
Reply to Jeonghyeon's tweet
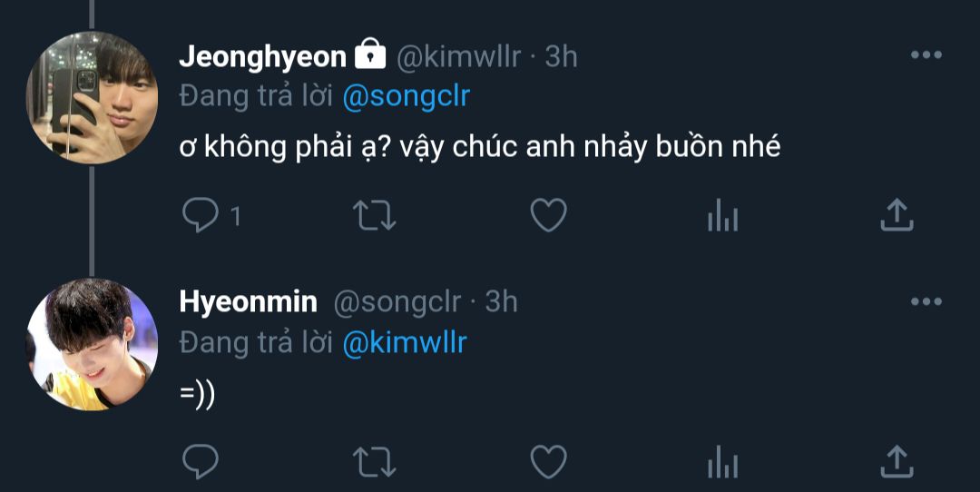coord(199,215)
